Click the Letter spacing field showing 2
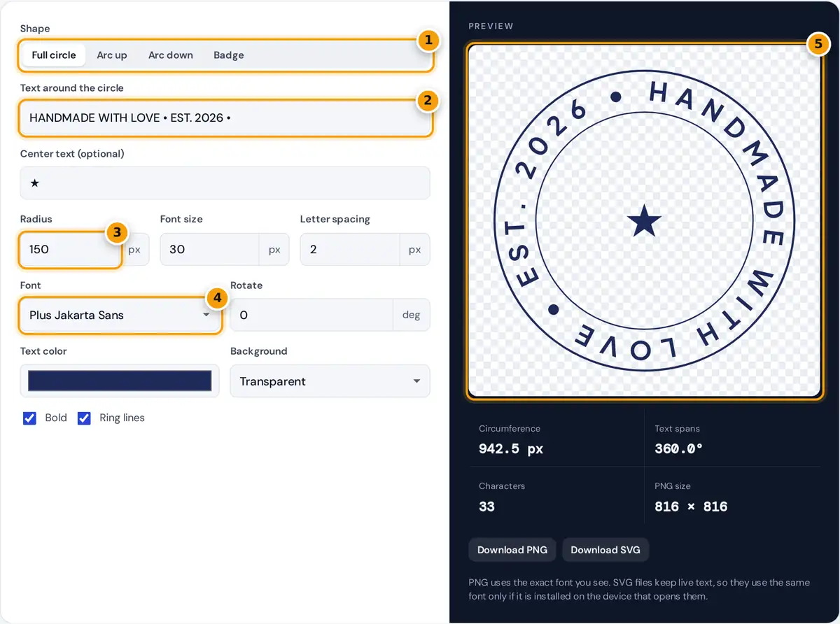This screenshot has height=624, width=840. [x=350, y=250]
